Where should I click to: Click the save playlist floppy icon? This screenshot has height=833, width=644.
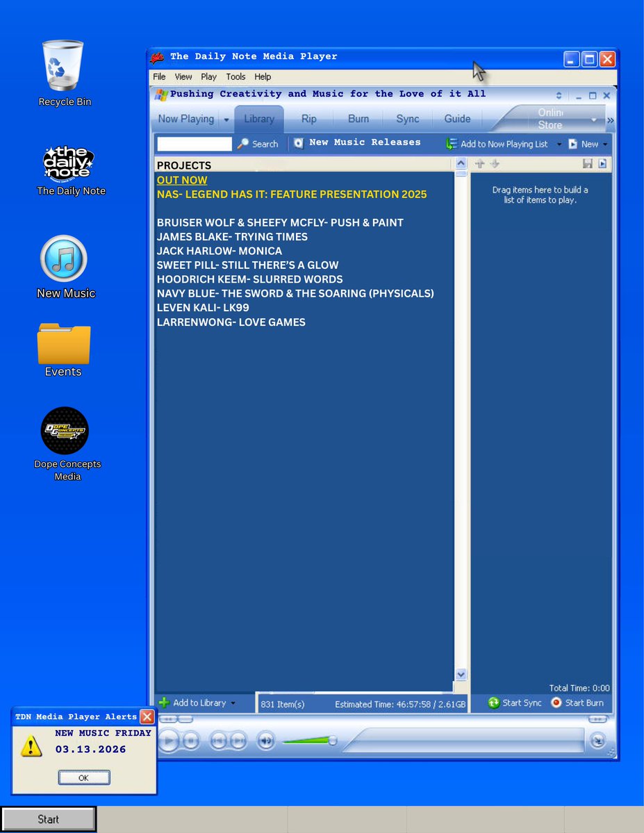[587, 164]
